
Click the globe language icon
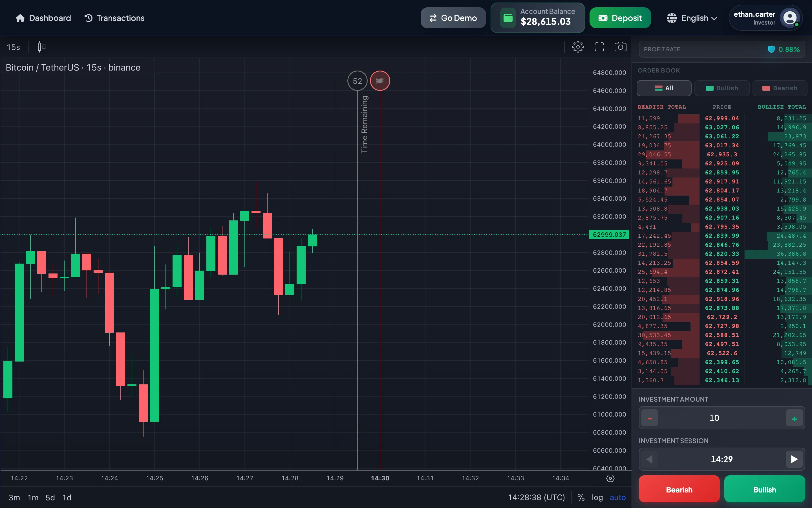[x=672, y=18]
